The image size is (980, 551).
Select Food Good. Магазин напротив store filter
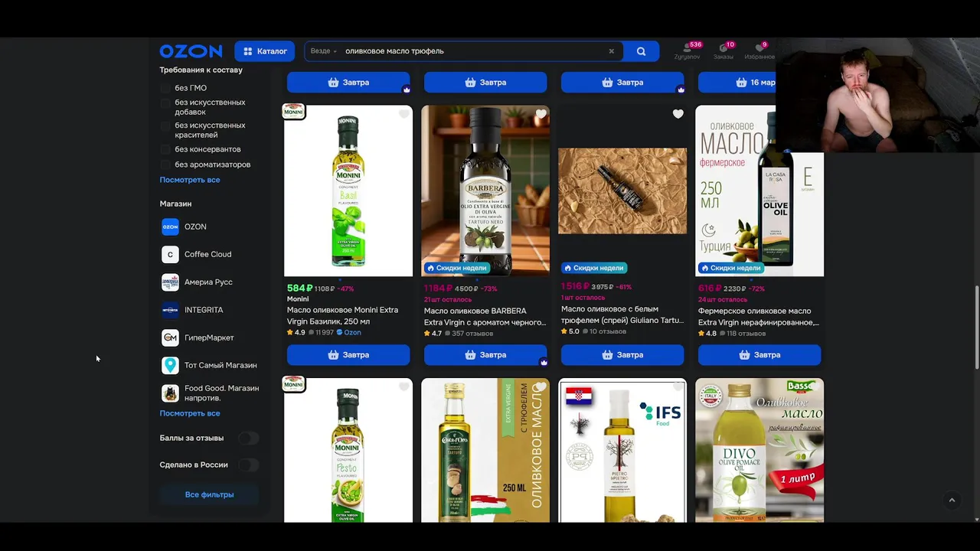209,393
